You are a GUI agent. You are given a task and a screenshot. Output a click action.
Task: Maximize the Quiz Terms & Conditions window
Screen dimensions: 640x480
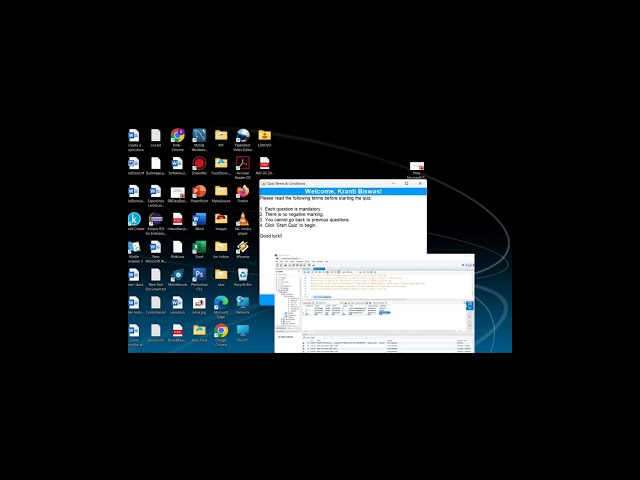pyautogui.click(x=407, y=184)
